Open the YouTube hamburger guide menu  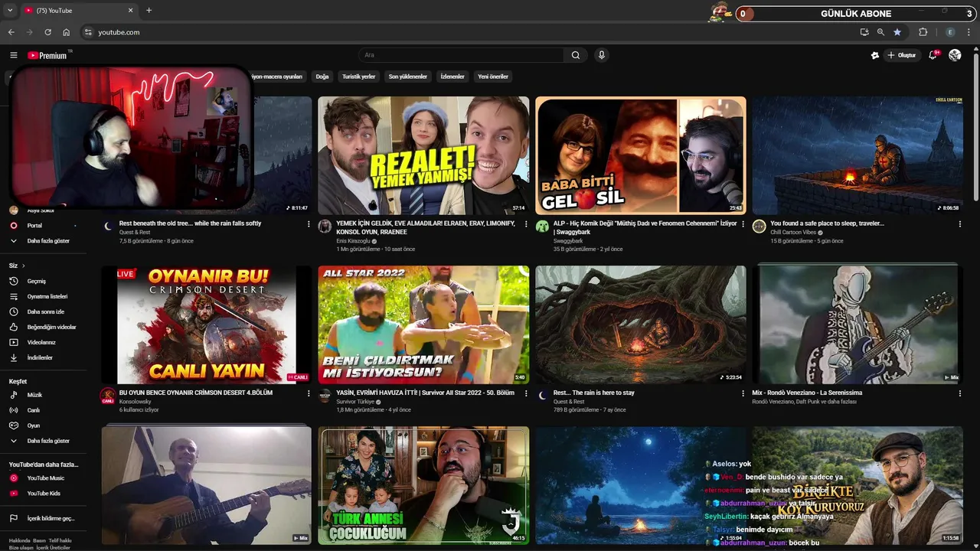tap(13, 55)
